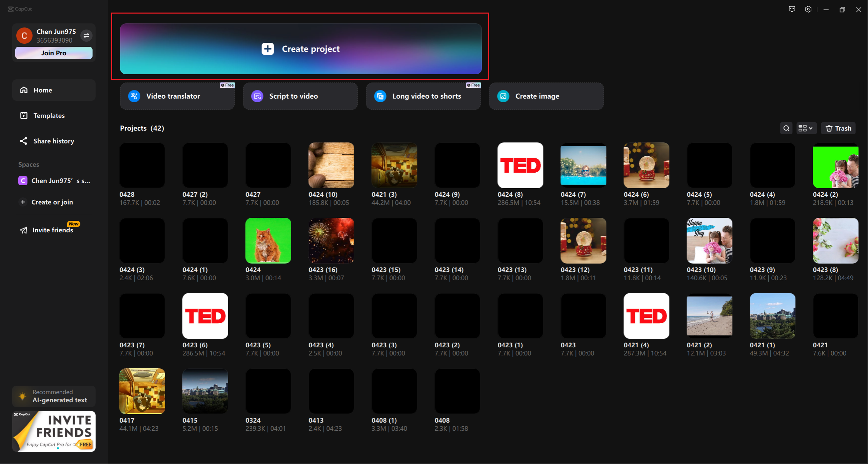Click the Create image icon

(504, 96)
